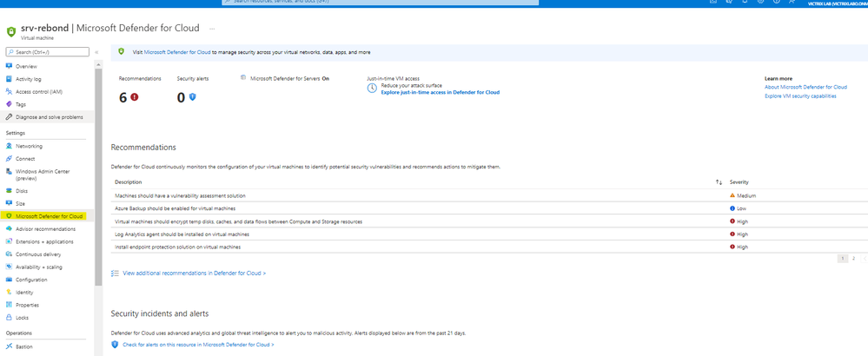Click the purple Tags icon
The width and height of the screenshot is (868, 356).
point(9,104)
